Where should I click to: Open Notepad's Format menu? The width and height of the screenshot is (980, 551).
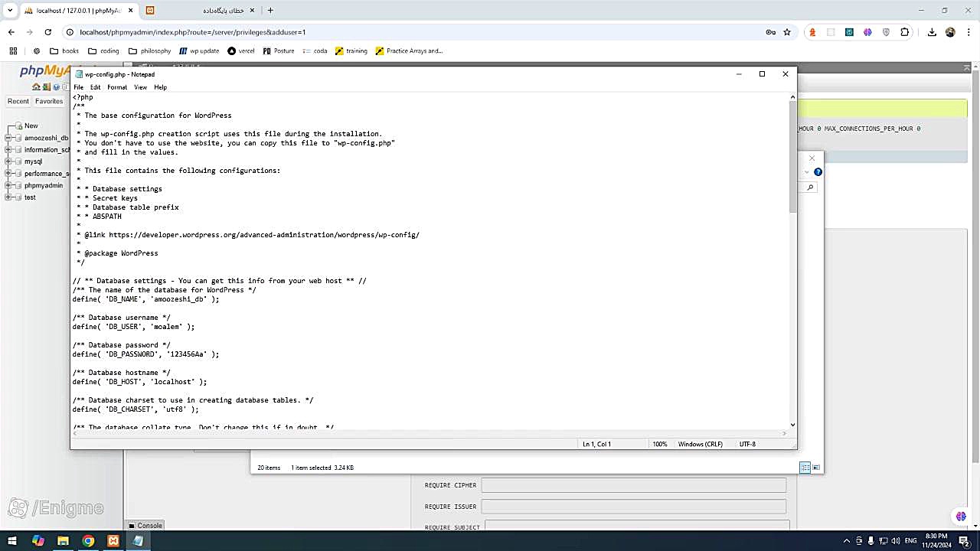[117, 87]
